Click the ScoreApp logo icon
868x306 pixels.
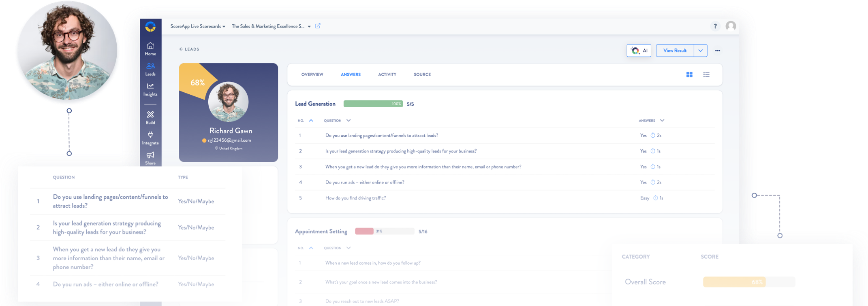click(x=150, y=27)
